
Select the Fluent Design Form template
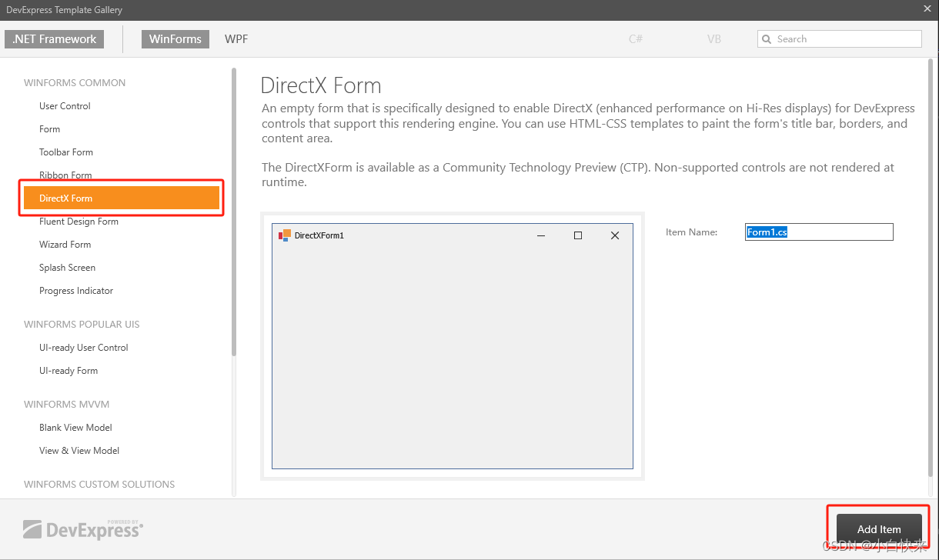79,221
